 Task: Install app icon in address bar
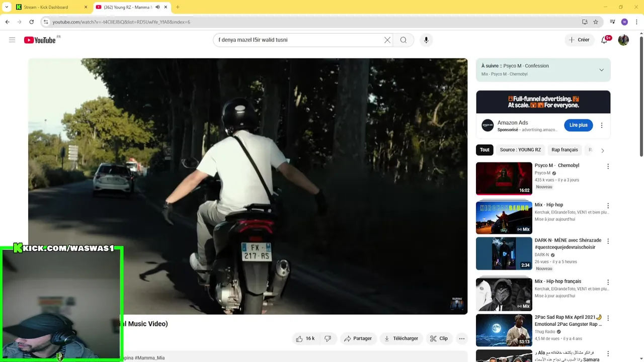585,22
